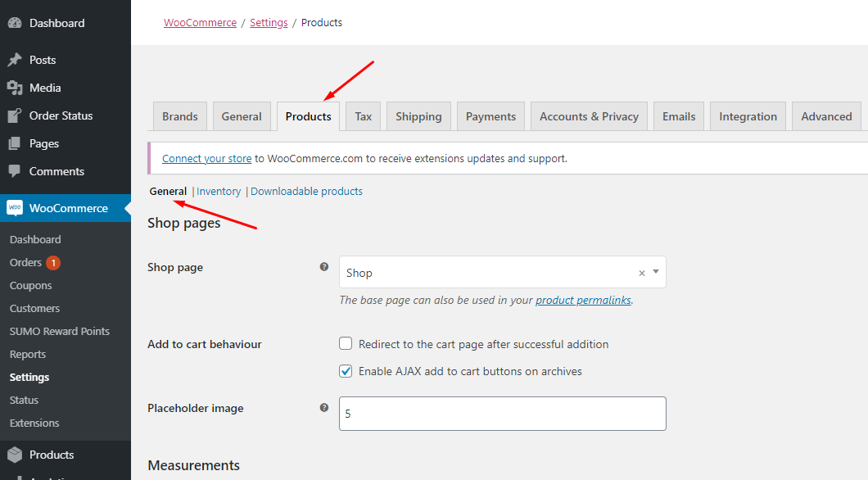Select the Products settings tab
Screen dimensions: 868x480
pos(309,116)
